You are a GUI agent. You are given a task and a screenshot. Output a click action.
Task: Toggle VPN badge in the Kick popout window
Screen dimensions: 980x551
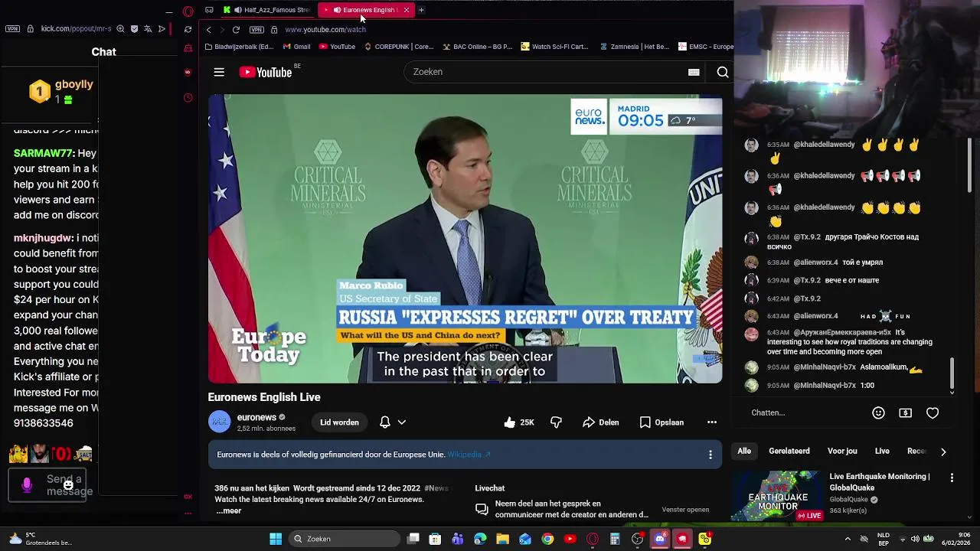12,29
